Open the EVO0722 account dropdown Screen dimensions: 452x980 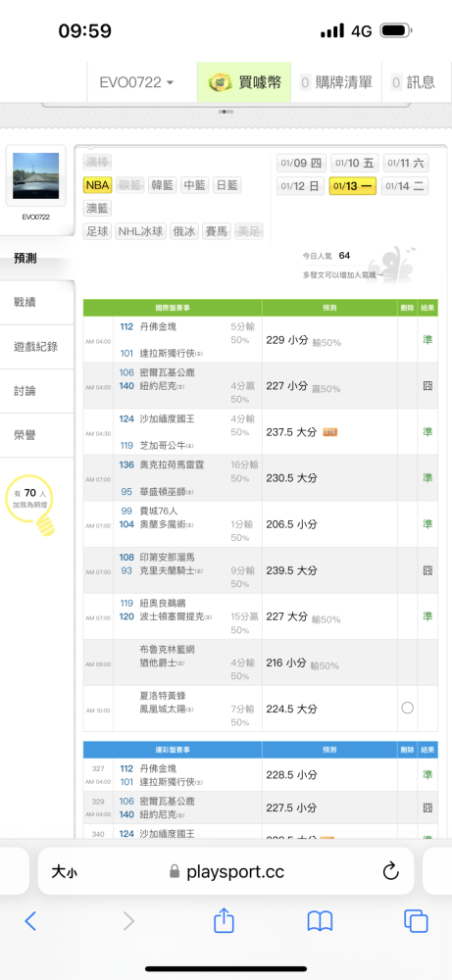point(137,82)
